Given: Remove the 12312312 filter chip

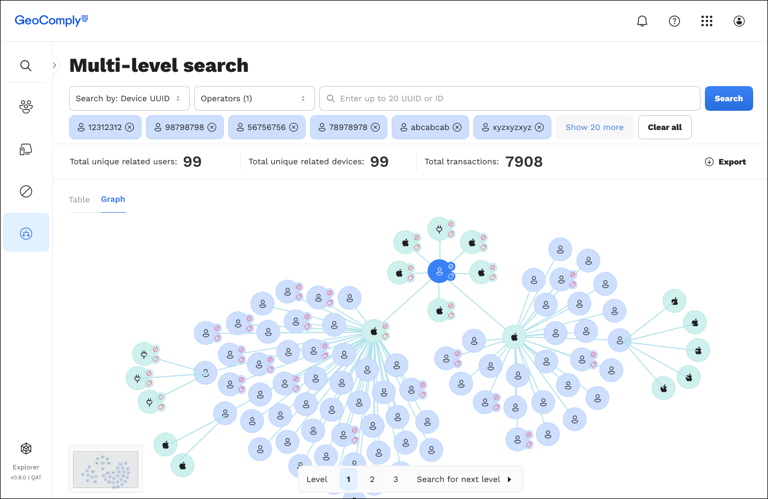Looking at the screenshot, I should 130,127.
